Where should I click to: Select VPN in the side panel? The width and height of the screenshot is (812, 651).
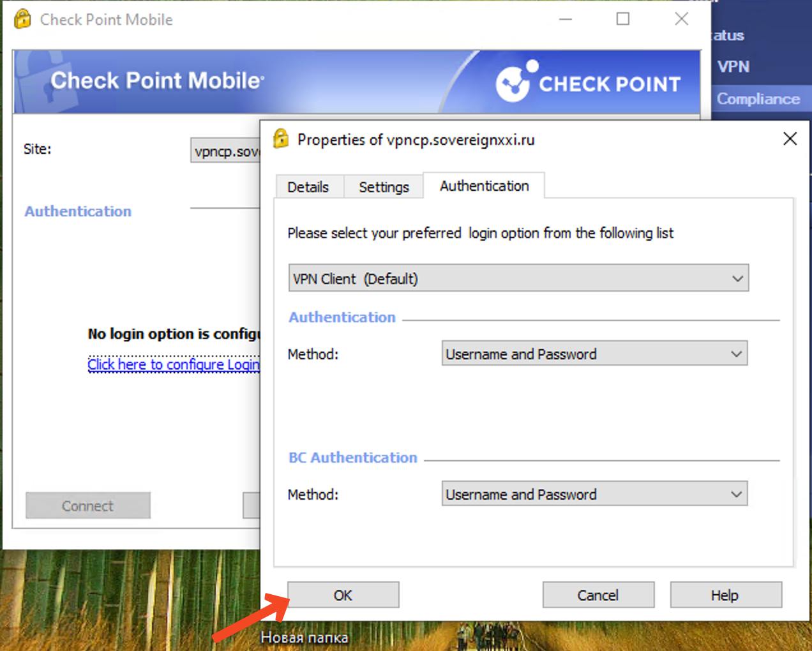[733, 67]
